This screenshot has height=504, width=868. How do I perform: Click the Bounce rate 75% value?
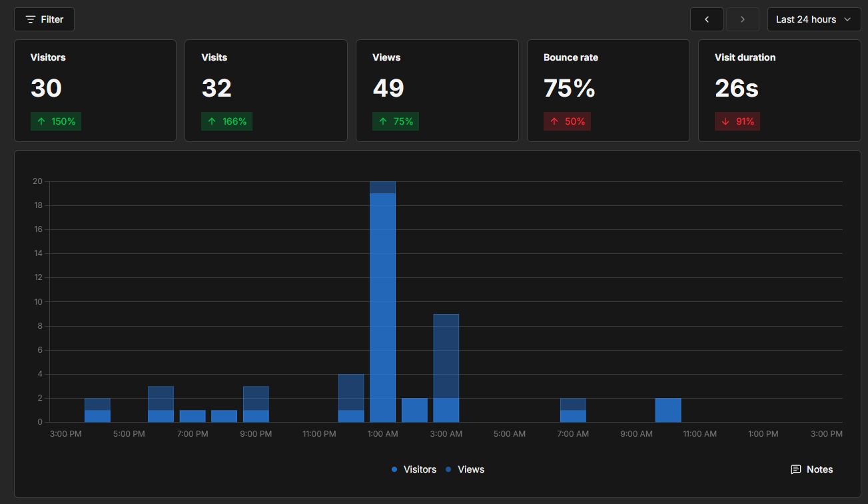click(x=570, y=89)
